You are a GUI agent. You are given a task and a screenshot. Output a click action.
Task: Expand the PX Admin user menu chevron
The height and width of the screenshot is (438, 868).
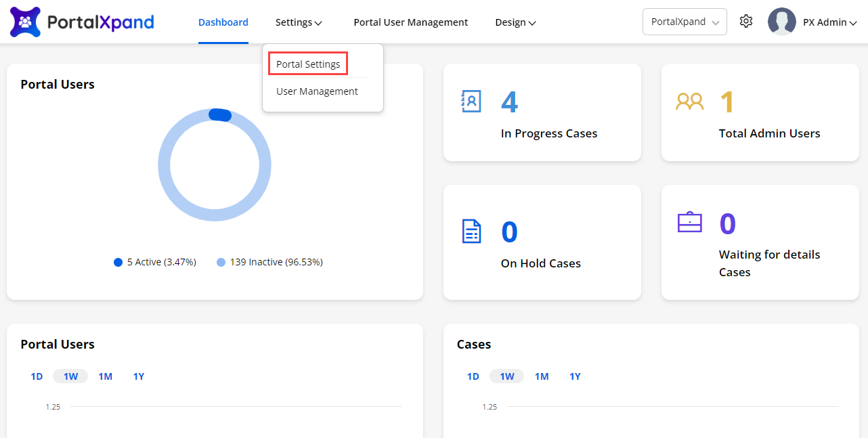(x=853, y=23)
